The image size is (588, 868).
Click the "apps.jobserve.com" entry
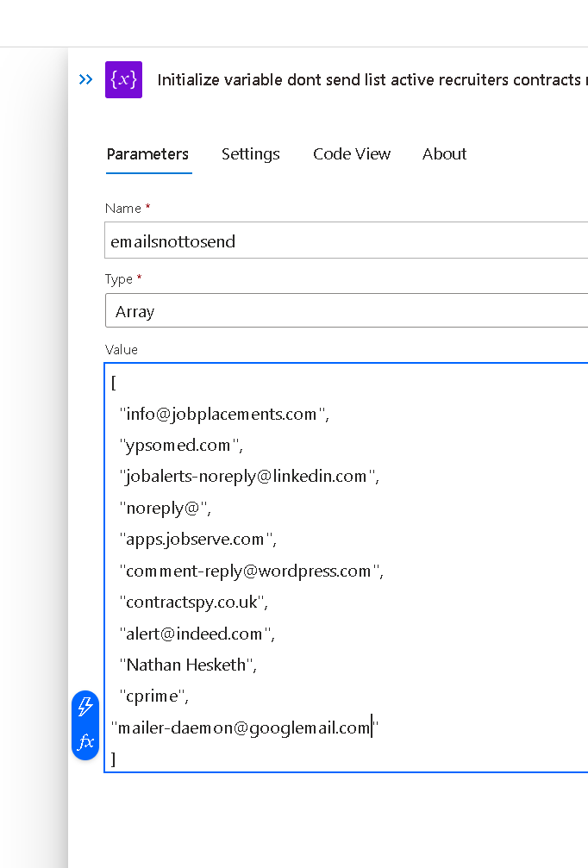[197, 540]
